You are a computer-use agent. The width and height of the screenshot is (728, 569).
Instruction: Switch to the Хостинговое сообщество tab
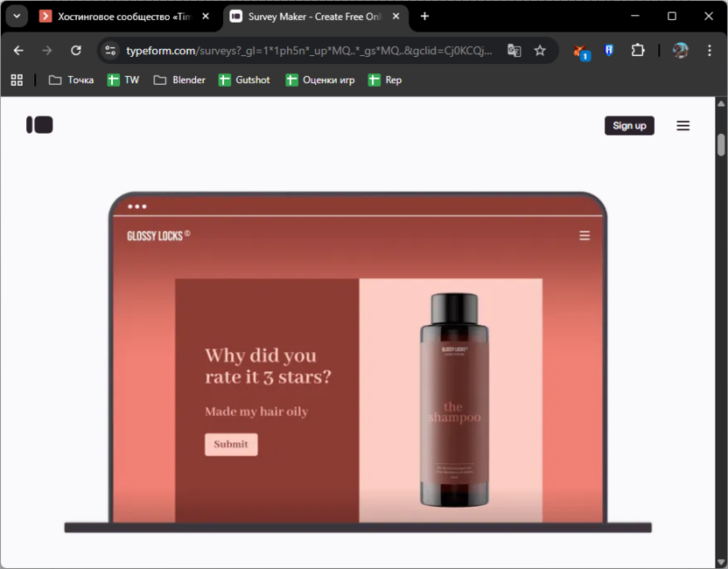(122, 16)
